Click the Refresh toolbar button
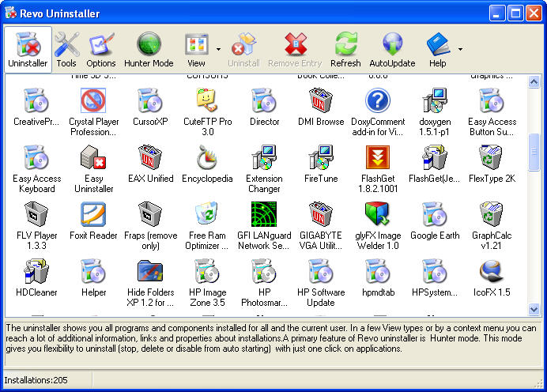Image resolution: width=547 pixels, height=392 pixels. [x=345, y=49]
